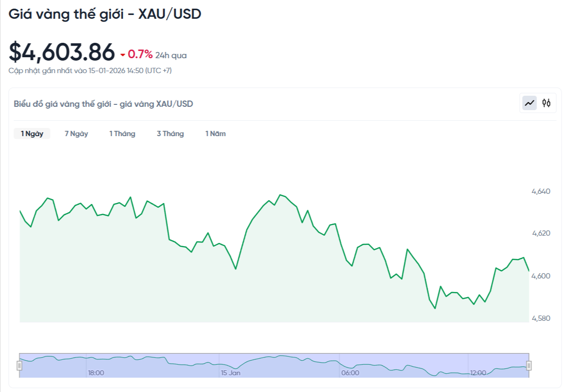Switch to the 1 Năm range
The height and width of the screenshot is (392, 563).
pos(216,134)
